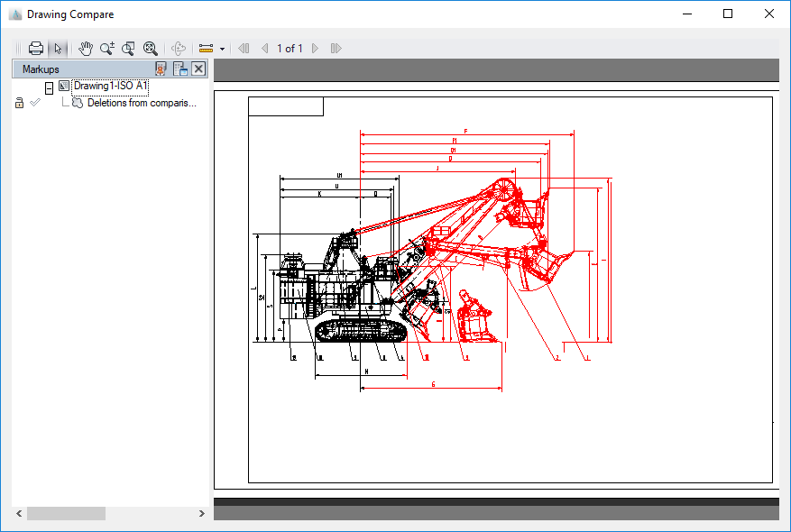Collapse the Drawing1-ISO A1 tree node

49,87
